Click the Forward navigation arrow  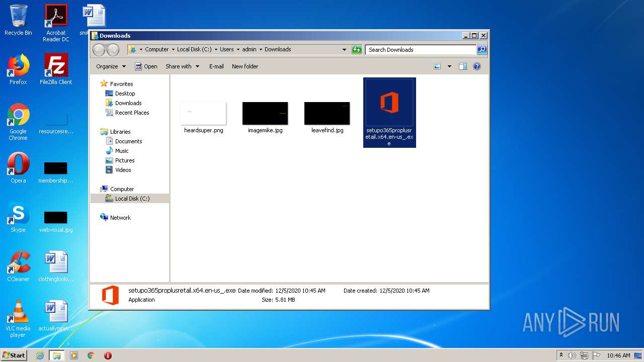pyautogui.click(x=113, y=49)
